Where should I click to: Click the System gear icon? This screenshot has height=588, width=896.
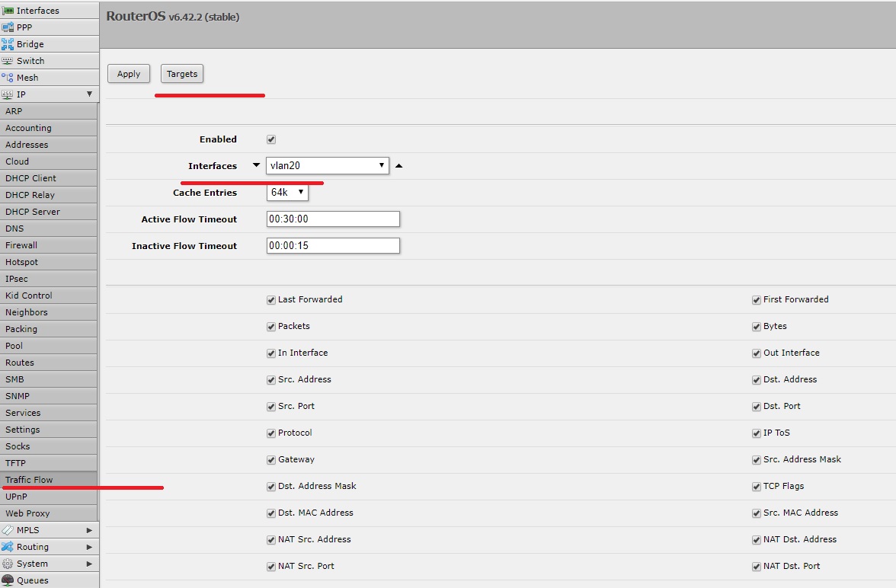[8, 564]
